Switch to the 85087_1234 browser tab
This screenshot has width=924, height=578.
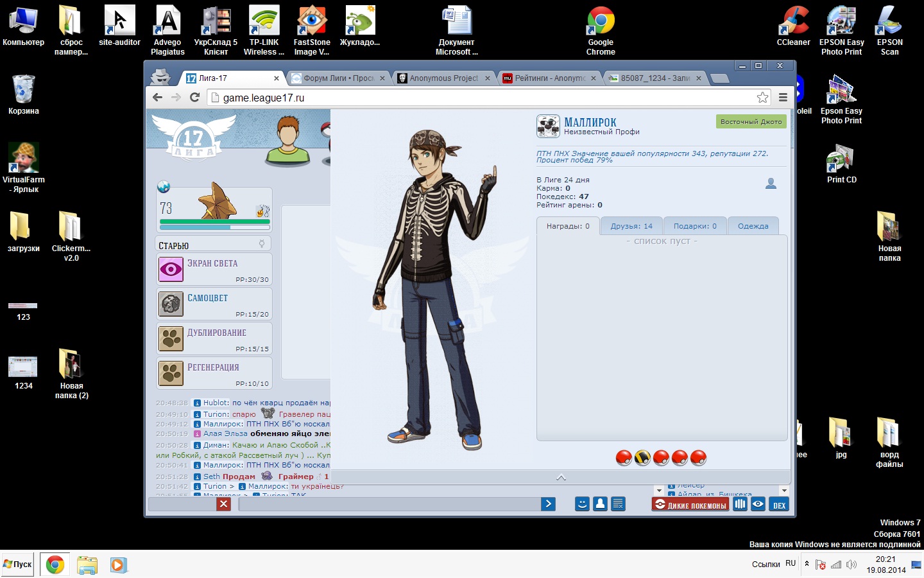pyautogui.click(x=655, y=78)
